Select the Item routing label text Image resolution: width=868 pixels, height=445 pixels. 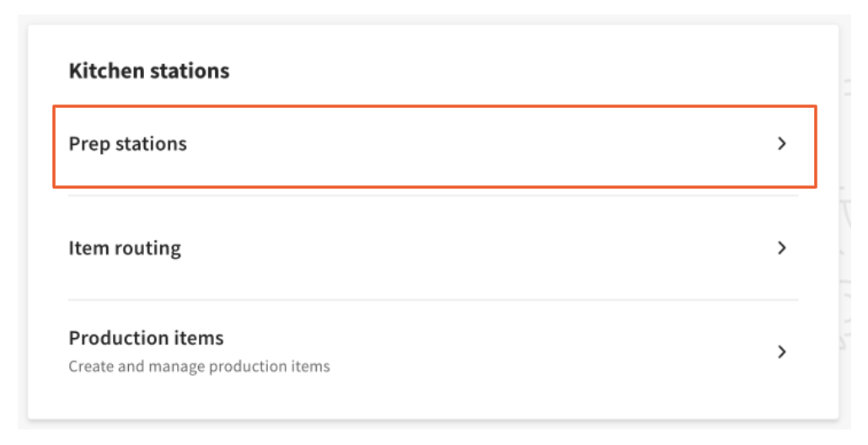(125, 248)
